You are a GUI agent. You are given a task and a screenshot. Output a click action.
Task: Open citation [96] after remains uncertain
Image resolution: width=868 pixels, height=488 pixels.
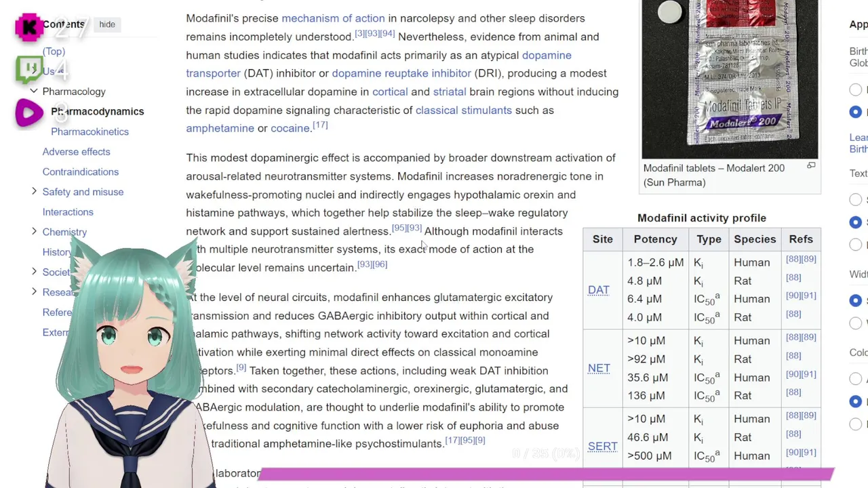(x=380, y=264)
